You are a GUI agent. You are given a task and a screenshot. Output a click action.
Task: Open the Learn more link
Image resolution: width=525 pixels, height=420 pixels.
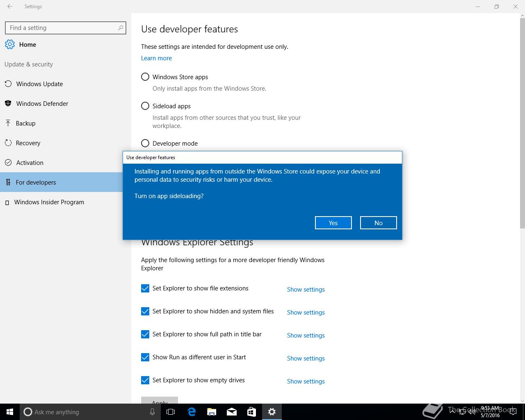pos(156,58)
